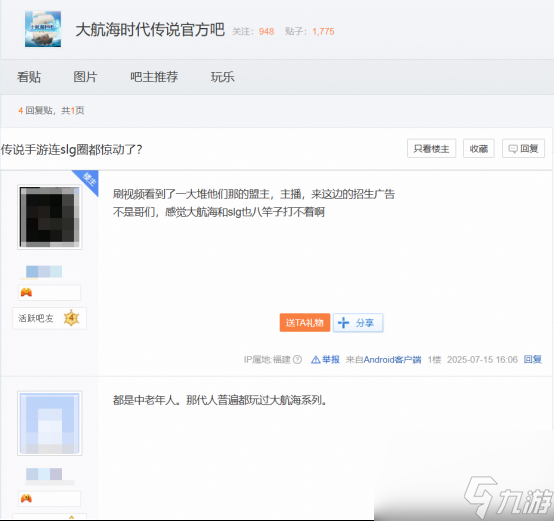Screen dimensions: 554x521
Task: Click the timestamp 2025-07-15 16:06
Action: click(482, 360)
